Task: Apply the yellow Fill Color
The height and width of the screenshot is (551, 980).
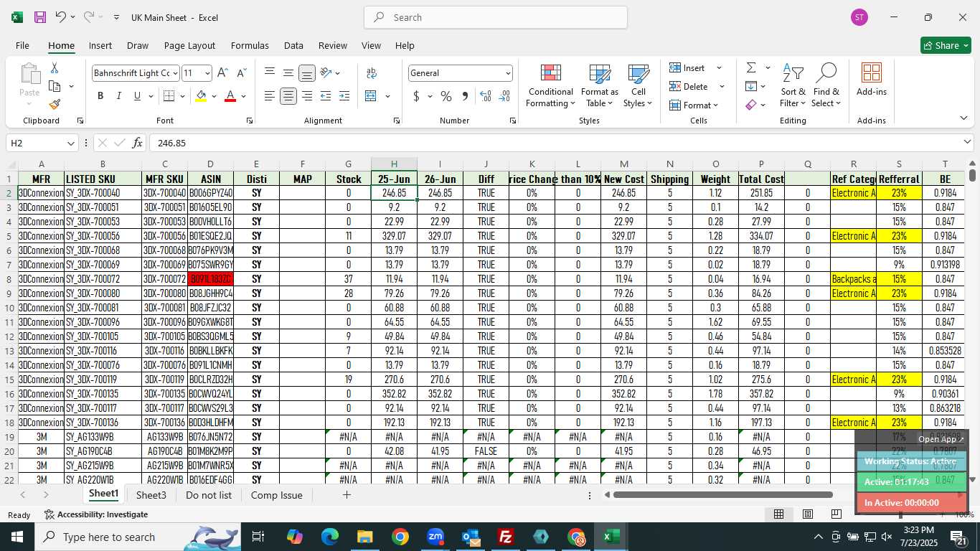Action: (202, 96)
